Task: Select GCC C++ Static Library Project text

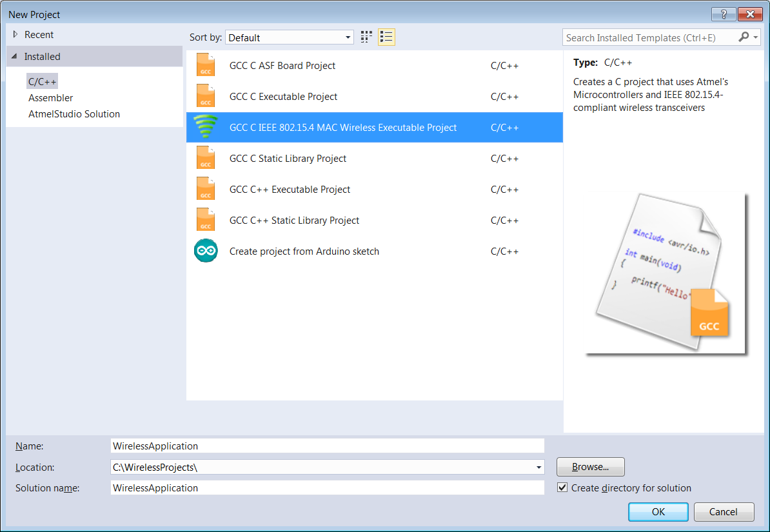Action: (294, 220)
